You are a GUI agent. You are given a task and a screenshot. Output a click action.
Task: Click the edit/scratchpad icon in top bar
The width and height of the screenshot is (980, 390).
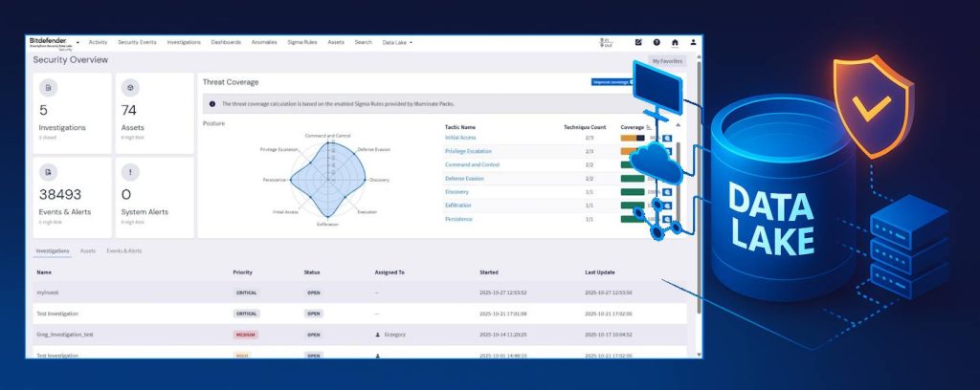[x=638, y=42]
